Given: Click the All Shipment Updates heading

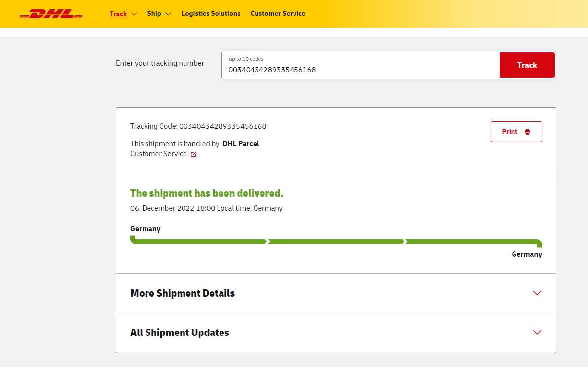Looking at the screenshot, I should (180, 333).
